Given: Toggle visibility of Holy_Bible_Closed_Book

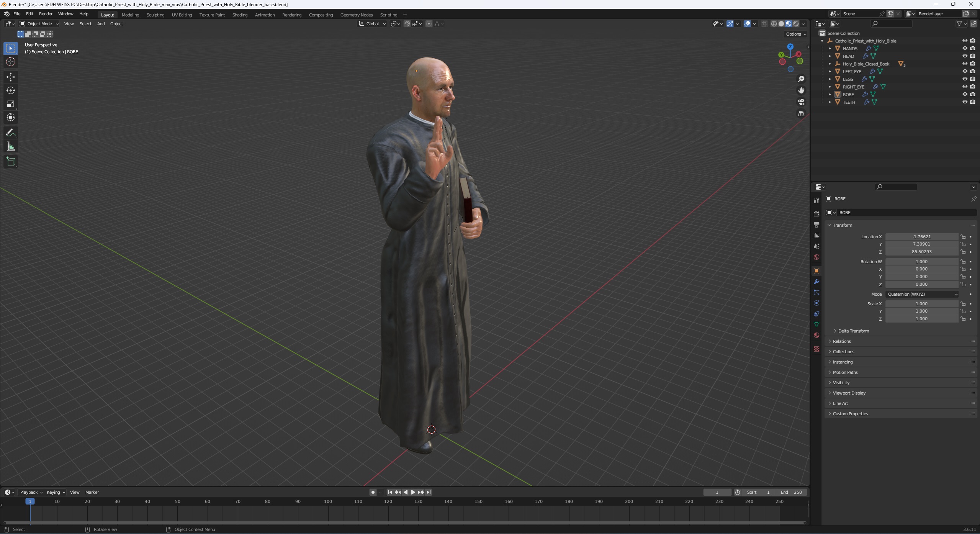Looking at the screenshot, I should [965, 64].
